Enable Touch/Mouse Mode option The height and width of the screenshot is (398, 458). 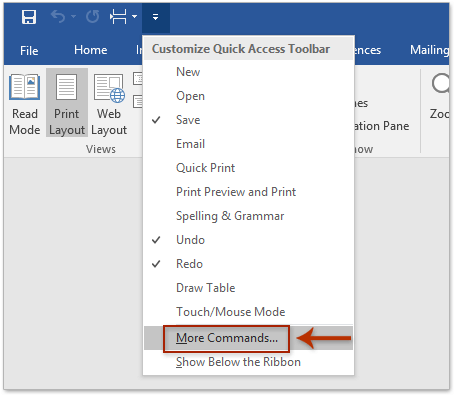(x=248, y=312)
